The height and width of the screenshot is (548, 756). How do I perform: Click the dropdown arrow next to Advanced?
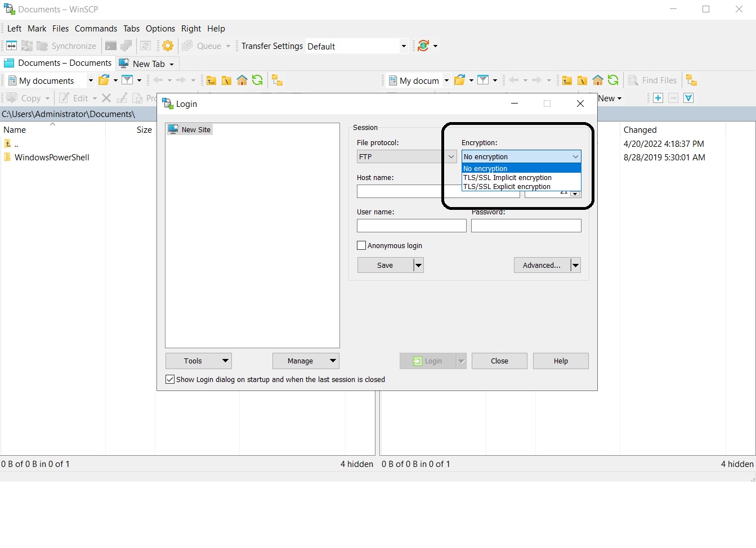pos(575,265)
